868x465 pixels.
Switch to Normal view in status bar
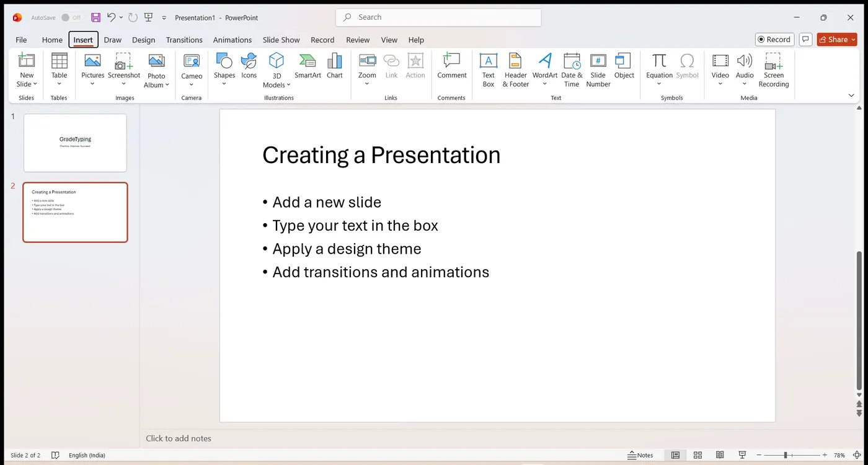coord(675,455)
